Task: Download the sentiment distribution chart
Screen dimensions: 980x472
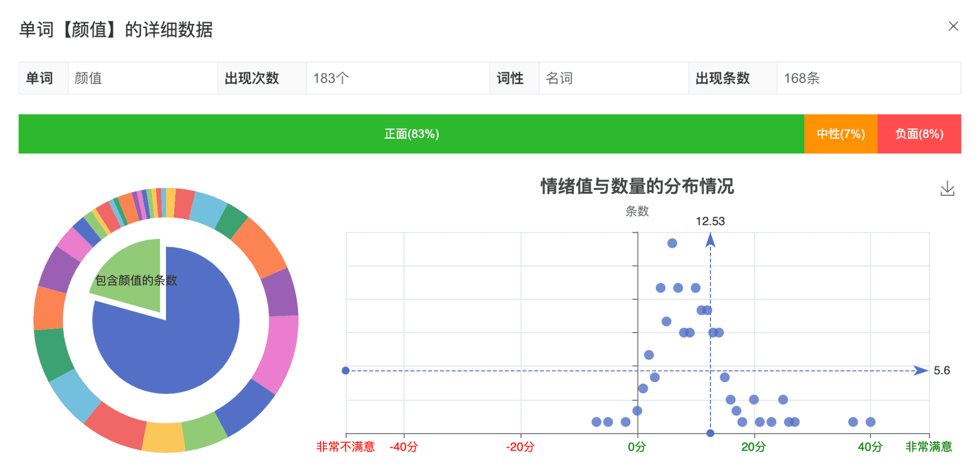Action: 947,189
